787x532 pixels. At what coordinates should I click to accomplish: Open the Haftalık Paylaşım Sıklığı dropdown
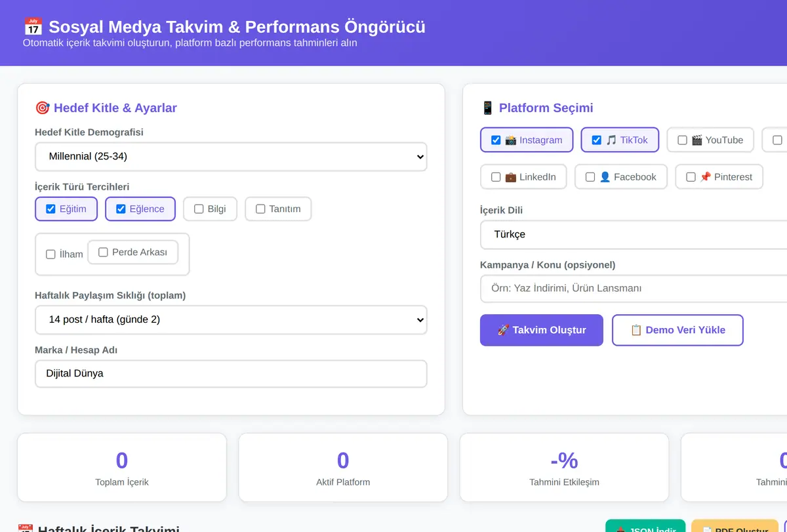[231, 319]
